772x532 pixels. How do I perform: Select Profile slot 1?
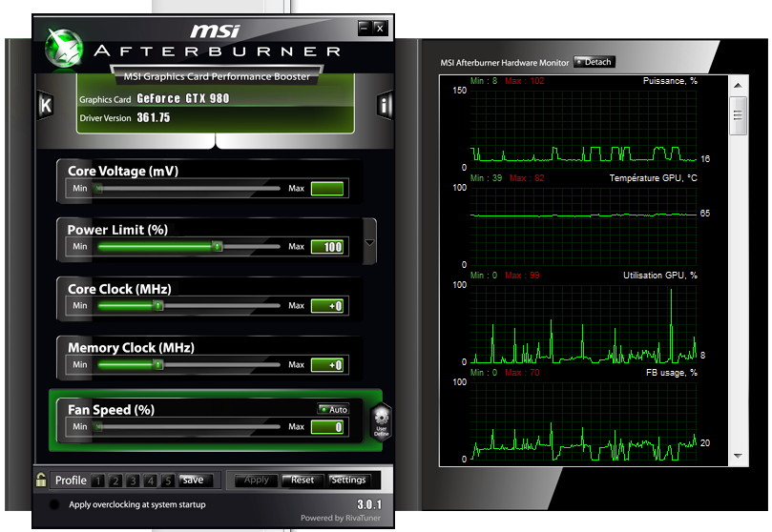(98, 481)
